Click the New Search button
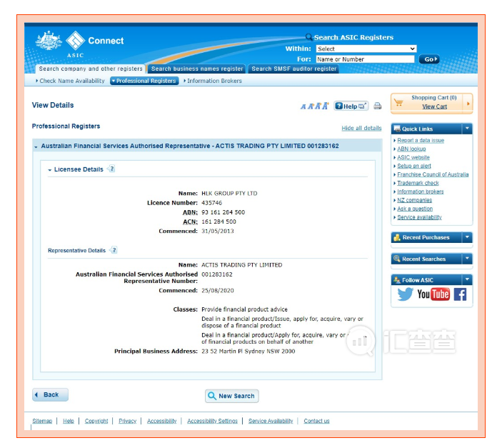Image resolution: width=502 pixels, height=448 pixels. (232, 396)
